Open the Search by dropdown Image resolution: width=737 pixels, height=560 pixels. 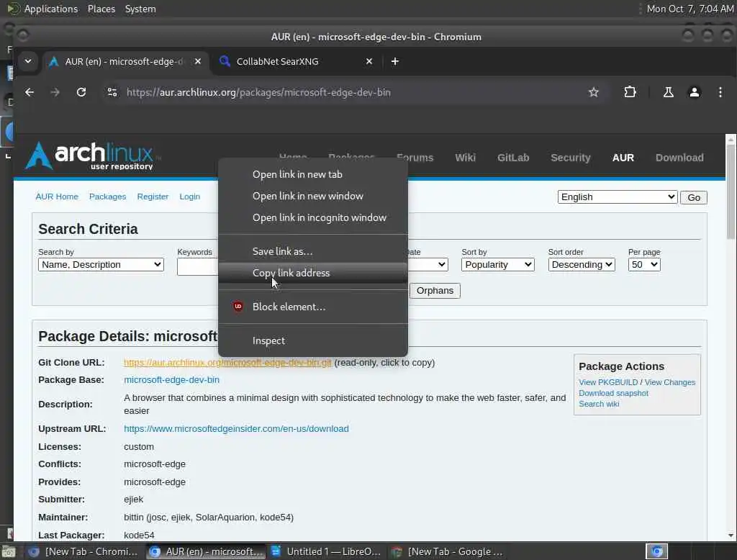click(101, 265)
